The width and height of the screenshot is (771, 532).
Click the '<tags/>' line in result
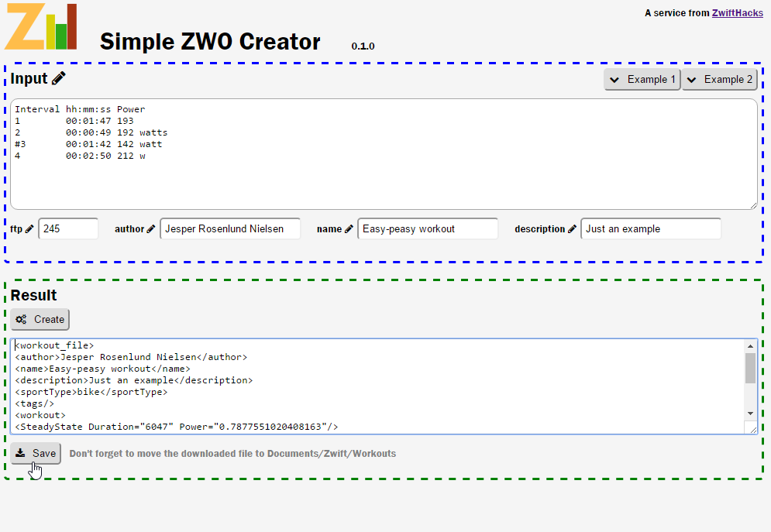[34, 403]
